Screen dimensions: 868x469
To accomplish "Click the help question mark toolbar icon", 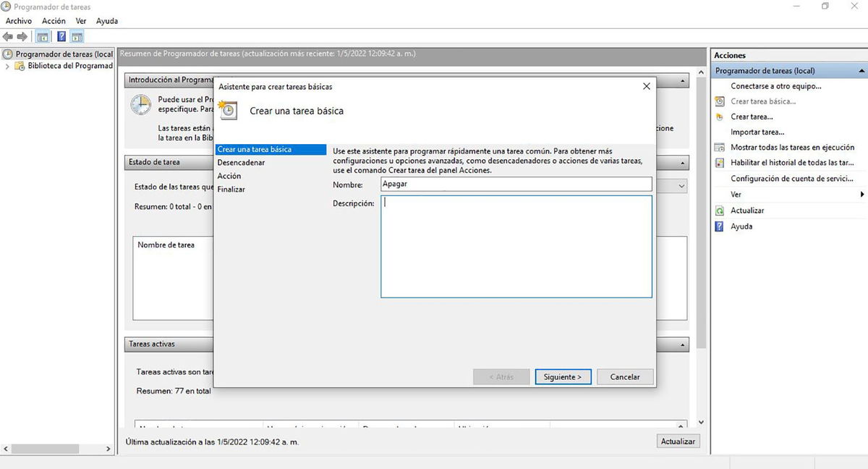I will (61, 36).
